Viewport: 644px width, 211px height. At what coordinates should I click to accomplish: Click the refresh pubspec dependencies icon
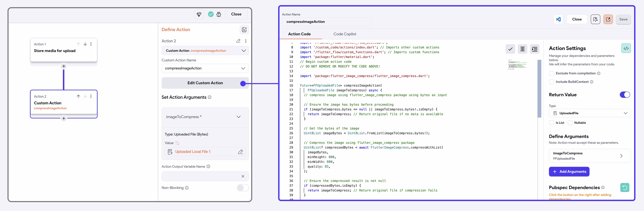tap(625, 187)
